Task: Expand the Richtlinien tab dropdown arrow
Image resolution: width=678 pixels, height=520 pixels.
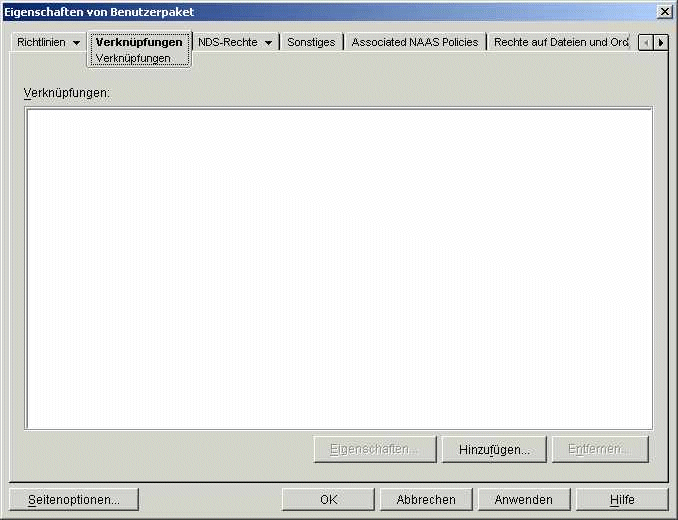Action: (x=77, y=43)
